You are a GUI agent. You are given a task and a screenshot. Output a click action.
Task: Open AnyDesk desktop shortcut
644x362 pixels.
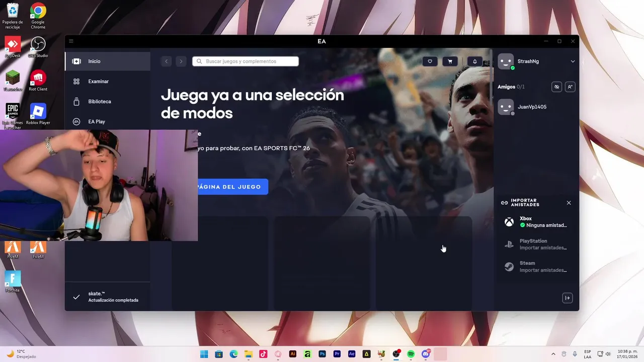pos(13,47)
